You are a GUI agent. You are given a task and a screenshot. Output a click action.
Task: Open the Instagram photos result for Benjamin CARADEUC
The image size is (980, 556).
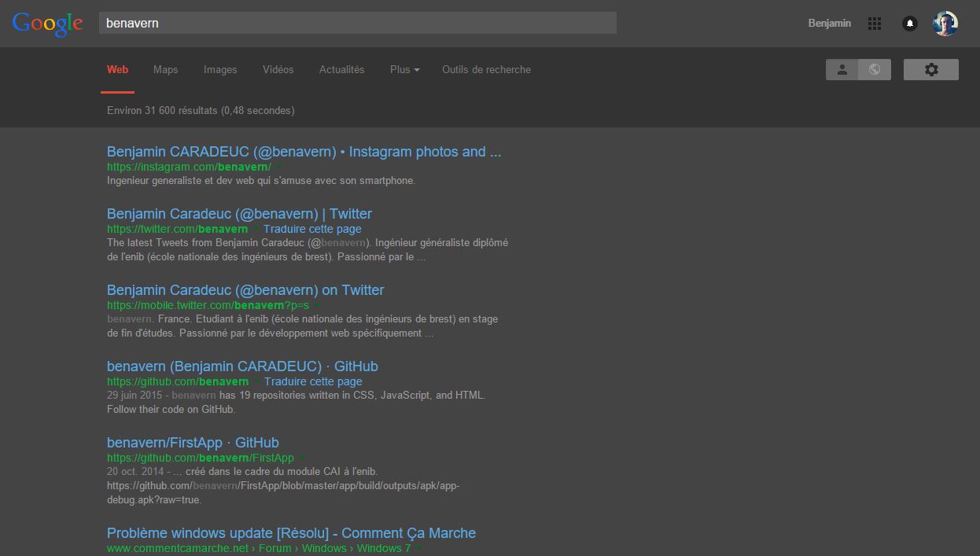(x=304, y=152)
